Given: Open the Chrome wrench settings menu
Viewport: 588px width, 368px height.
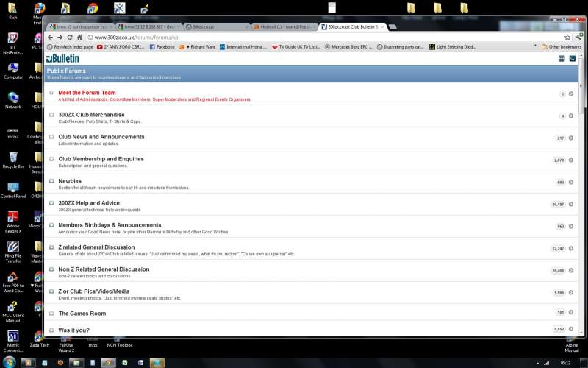Looking at the screenshot, I should 579,37.
